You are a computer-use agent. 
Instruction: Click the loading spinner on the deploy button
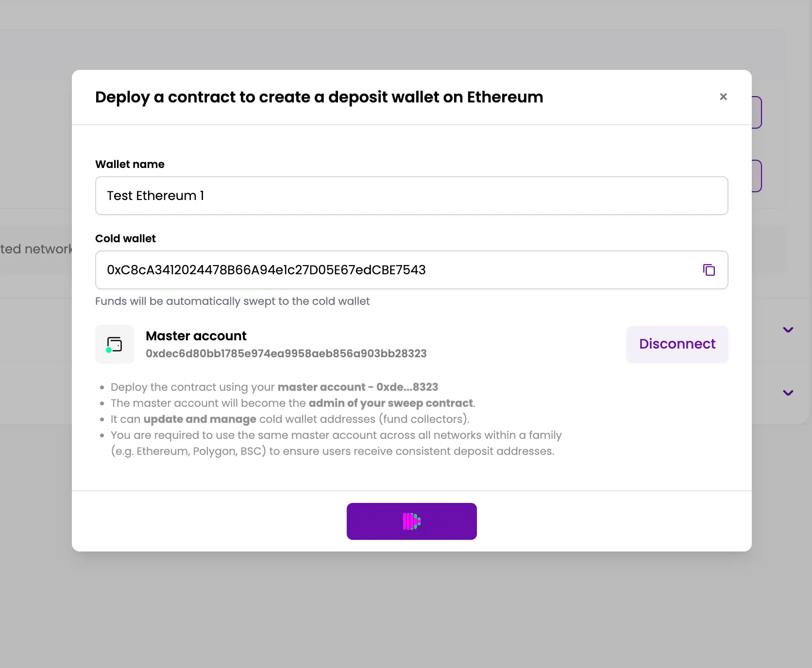[411, 521]
